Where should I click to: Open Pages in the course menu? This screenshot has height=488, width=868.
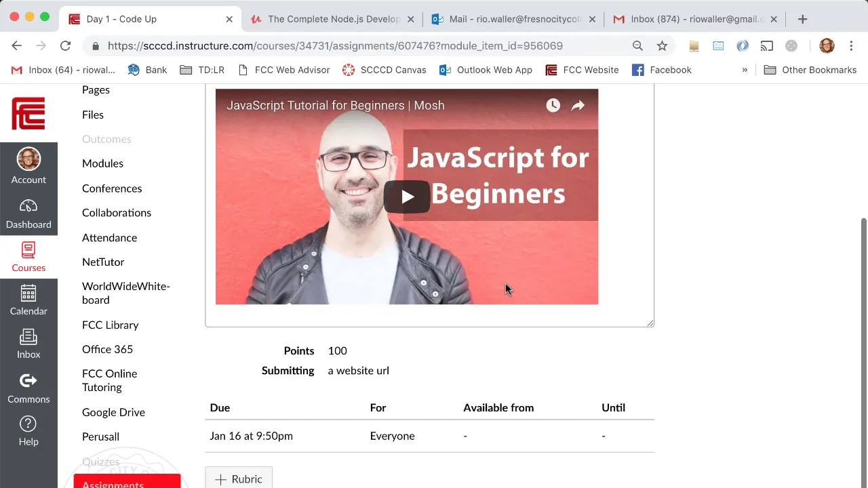96,89
